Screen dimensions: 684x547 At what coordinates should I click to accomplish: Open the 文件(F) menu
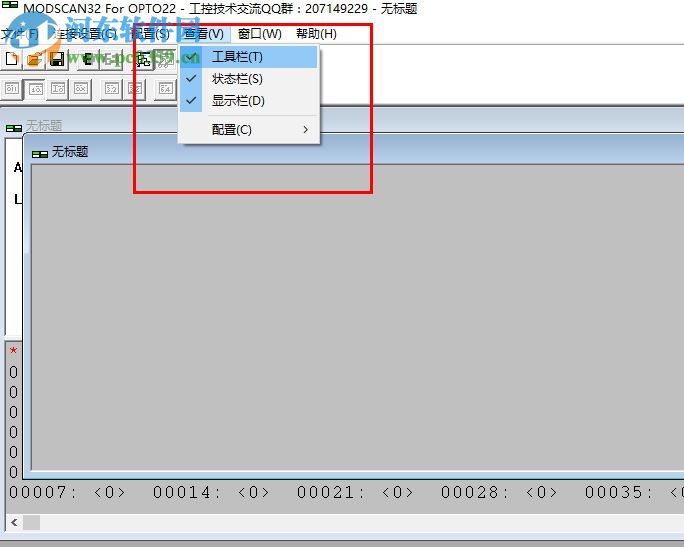coord(20,34)
